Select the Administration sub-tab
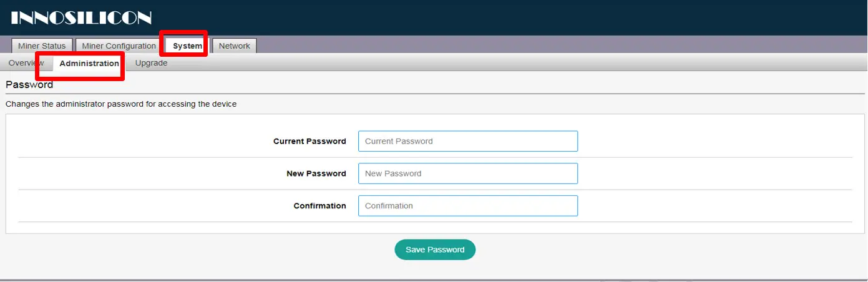Image resolution: width=868 pixels, height=282 pixels. click(x=89, y=63)
